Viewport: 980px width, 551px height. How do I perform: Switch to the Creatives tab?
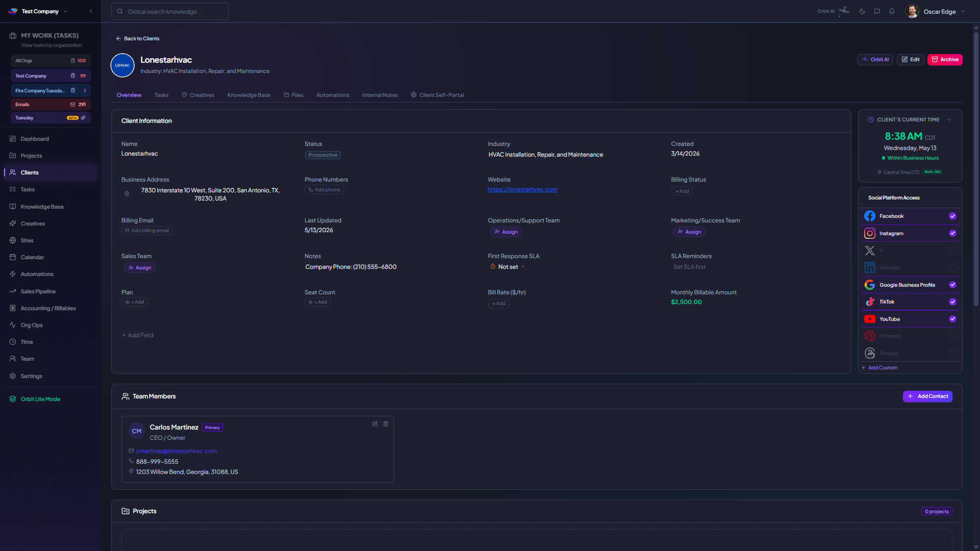tap(198, 95)
